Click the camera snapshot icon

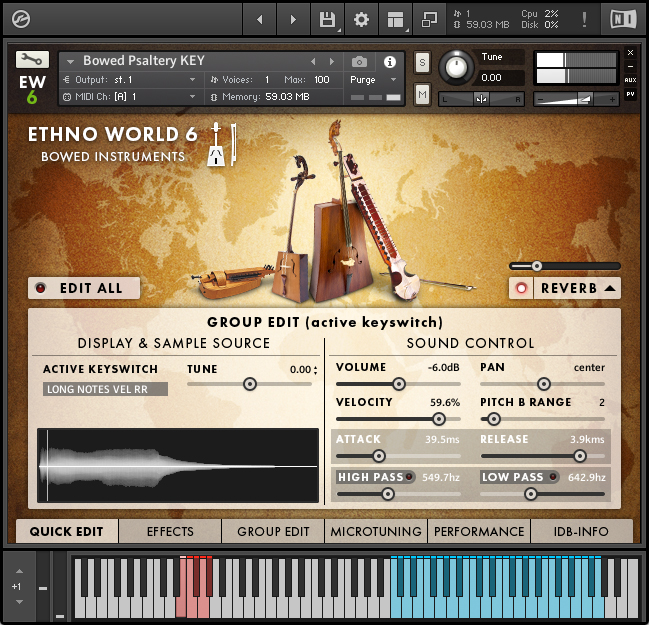click(x=359, y=62)
